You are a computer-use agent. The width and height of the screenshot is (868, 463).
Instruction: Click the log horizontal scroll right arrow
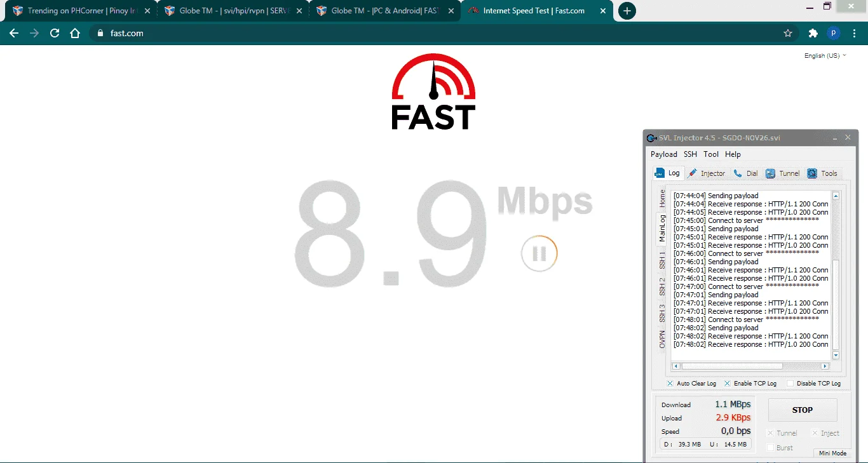pos(825,366)
